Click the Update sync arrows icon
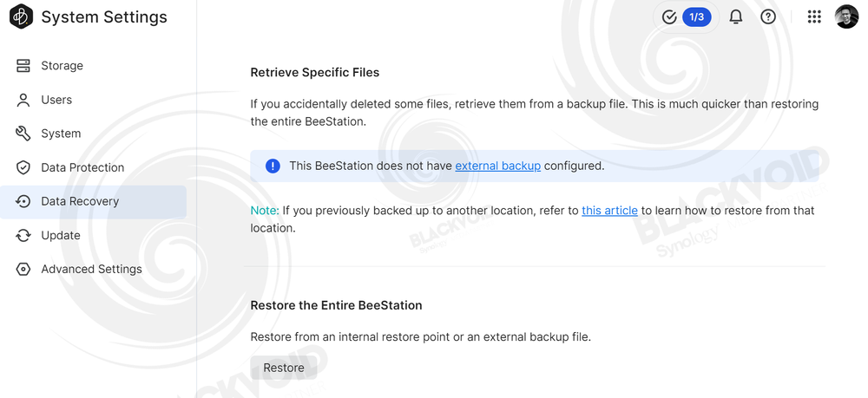 23,236
